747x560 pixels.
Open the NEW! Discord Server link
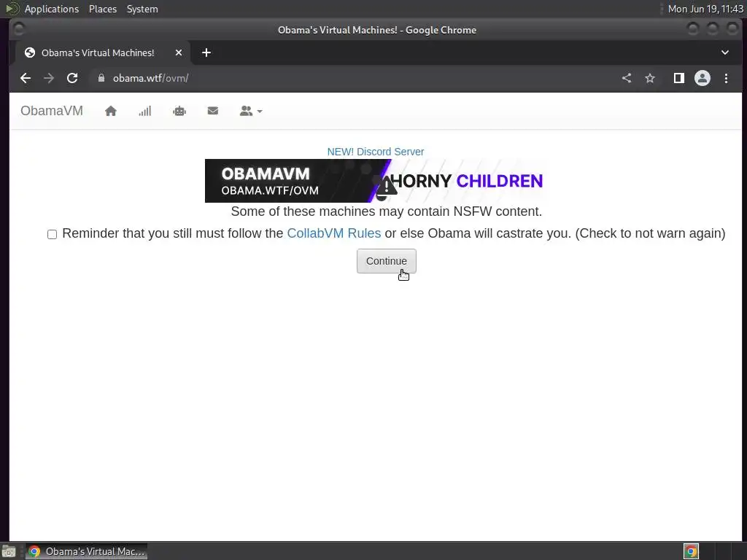[x=376, y=152]
